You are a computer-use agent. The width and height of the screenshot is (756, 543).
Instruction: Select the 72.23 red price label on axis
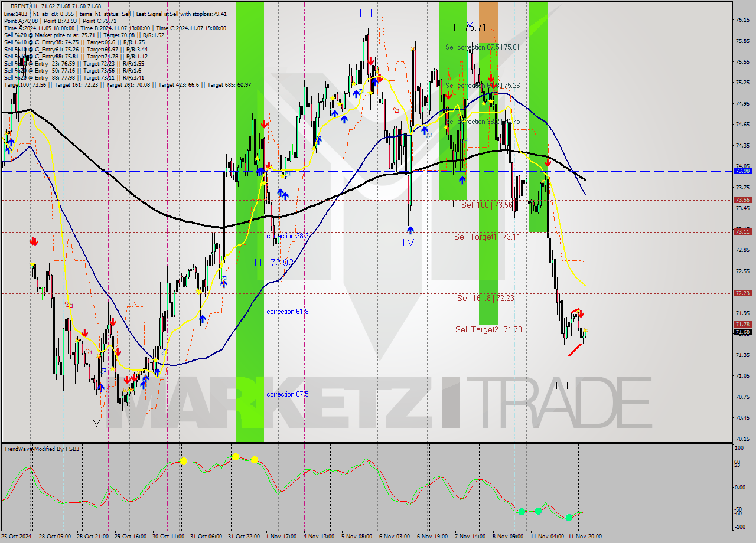pos(742,293)
